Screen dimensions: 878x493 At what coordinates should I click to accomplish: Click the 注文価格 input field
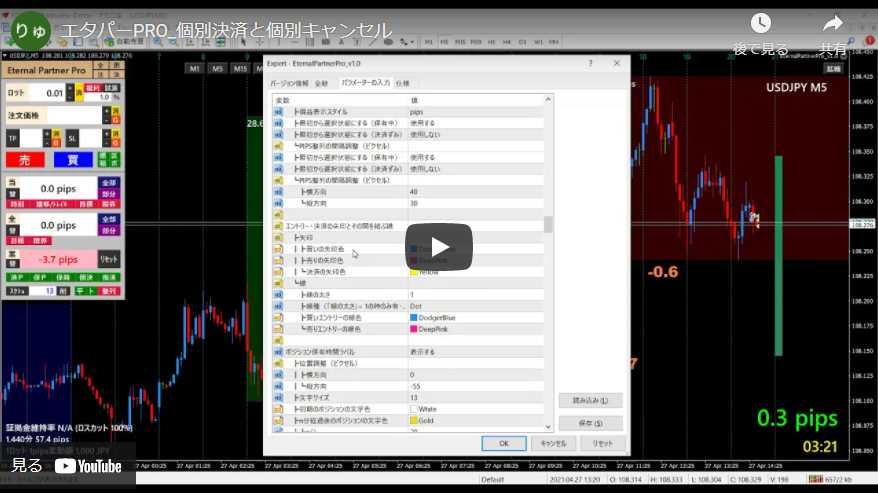tap(74, 115)
